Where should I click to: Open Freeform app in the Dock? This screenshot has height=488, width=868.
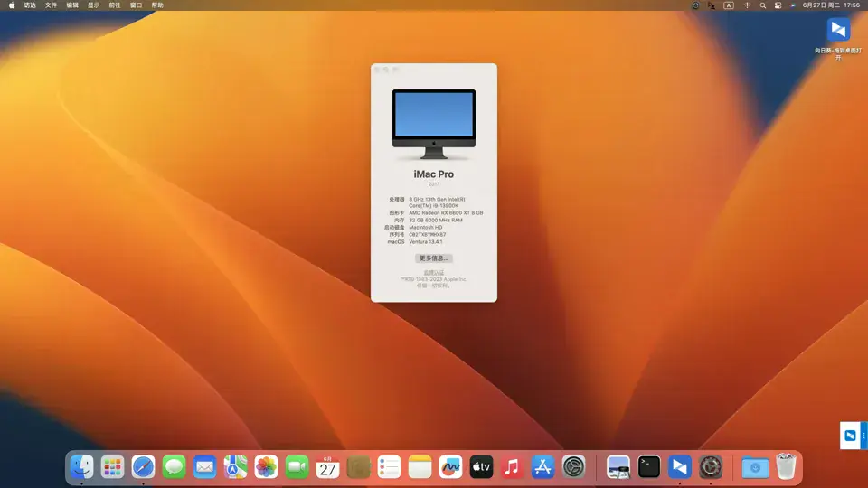point(450,467)
